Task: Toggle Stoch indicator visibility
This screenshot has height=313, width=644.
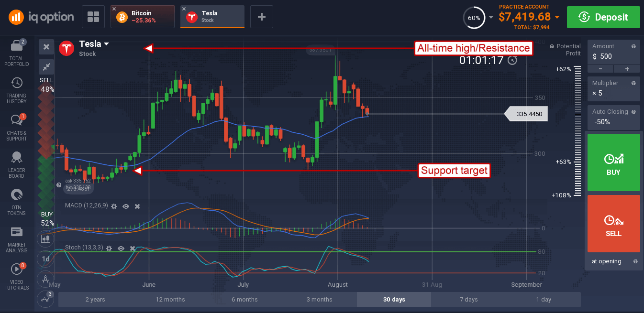Action: (121, 248)
